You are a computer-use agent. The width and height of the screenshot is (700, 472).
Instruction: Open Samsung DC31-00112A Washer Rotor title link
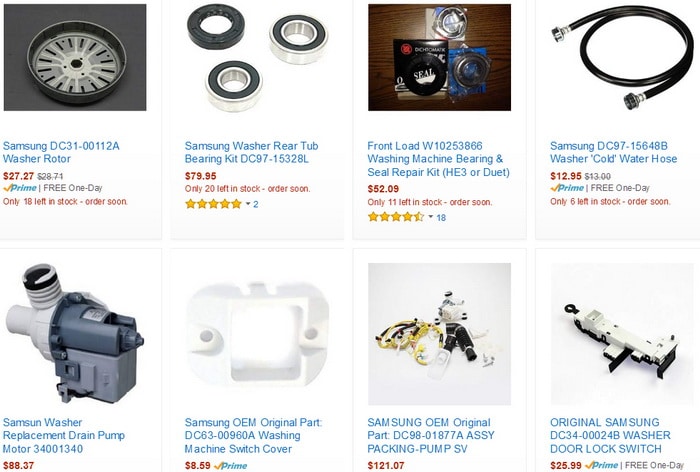61,152
